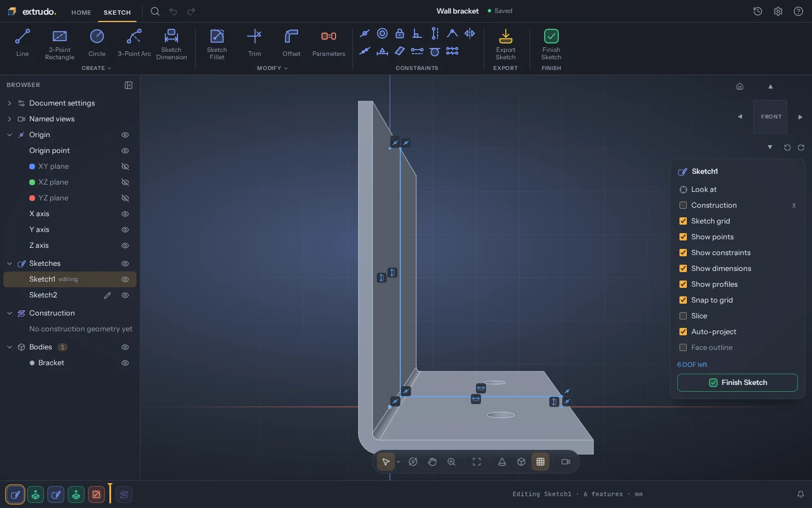Open notifications bell

[x=801, y=494]
